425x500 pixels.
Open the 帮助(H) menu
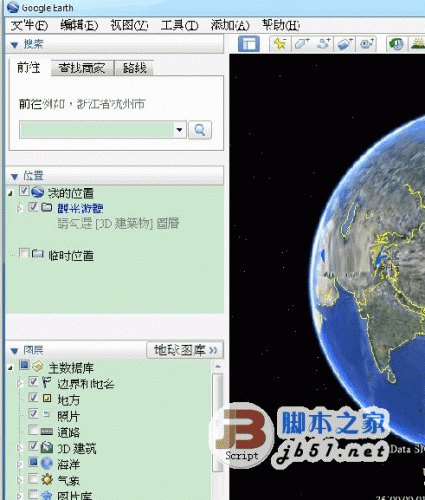tap(281, 25)
